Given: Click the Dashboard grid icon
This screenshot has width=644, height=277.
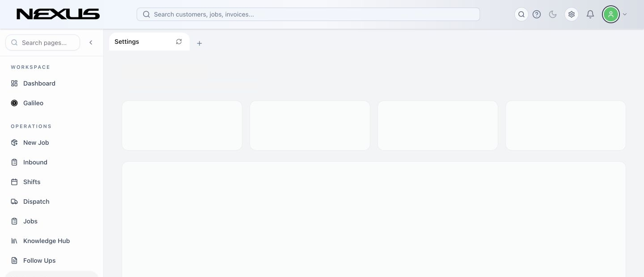Looking at the screenshot, I should (x=14, y=84).
